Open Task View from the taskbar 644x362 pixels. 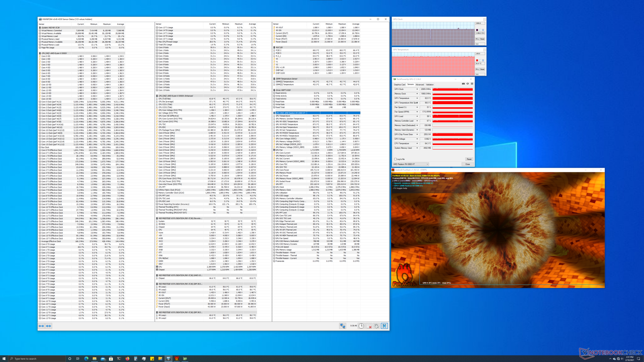coord(78,359)
